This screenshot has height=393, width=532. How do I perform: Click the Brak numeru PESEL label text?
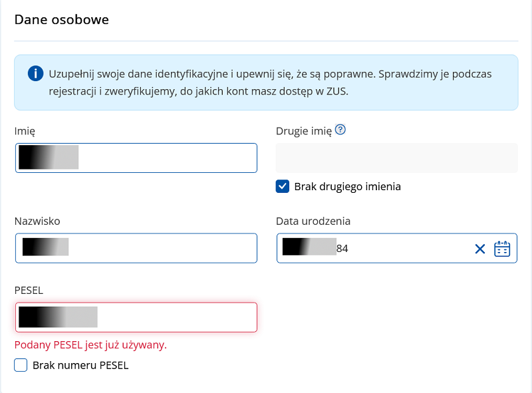[x=80, y=366]
